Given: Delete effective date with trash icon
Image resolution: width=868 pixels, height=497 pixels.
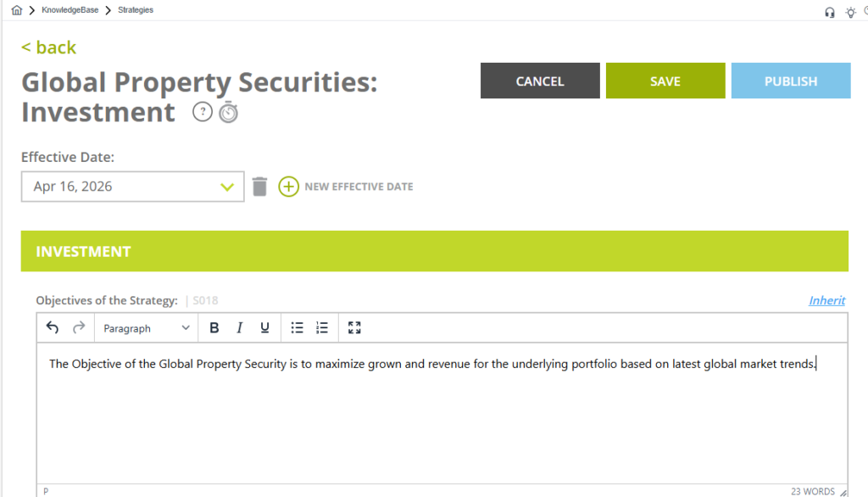Looking at the screenshot, I should [x=260, y=187].
